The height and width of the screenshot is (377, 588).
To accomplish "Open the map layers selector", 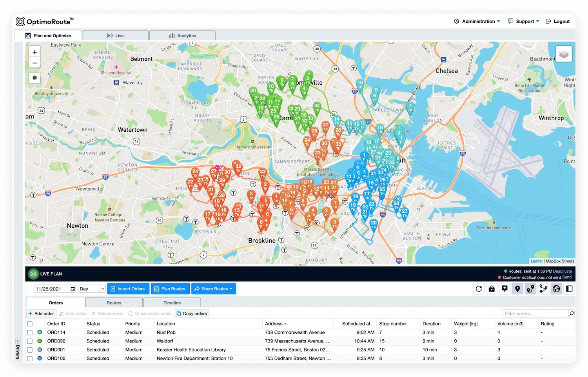I will pos(564,54).
